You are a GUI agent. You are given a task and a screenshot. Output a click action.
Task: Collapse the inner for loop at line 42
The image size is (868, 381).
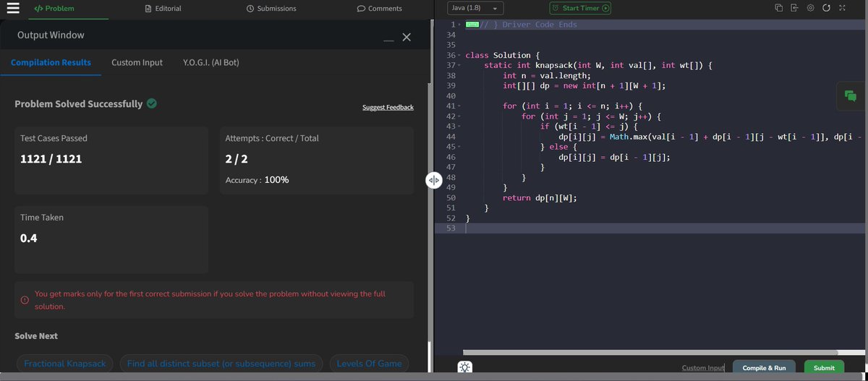[x=460, y=116]
